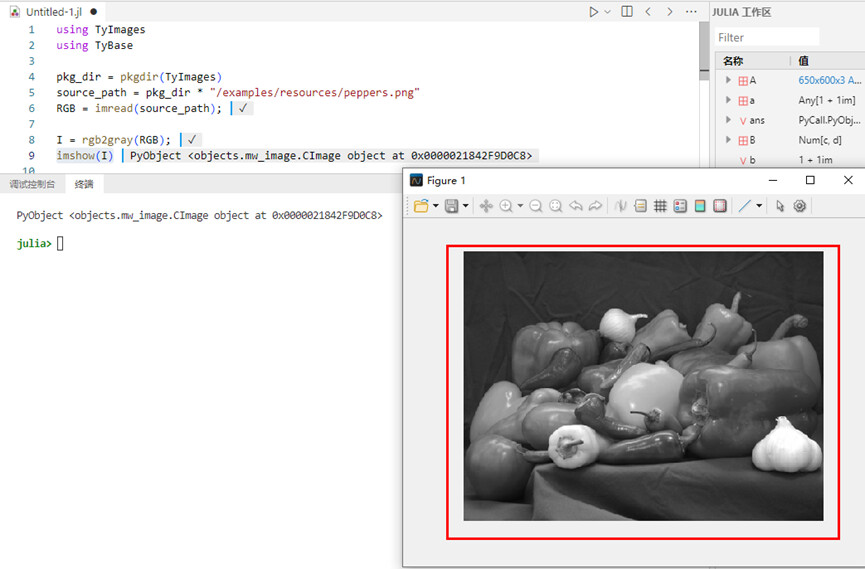Click the inline checkmark result on line 6
This screenshot has height=569, width=865.
[x=243, y=108]
